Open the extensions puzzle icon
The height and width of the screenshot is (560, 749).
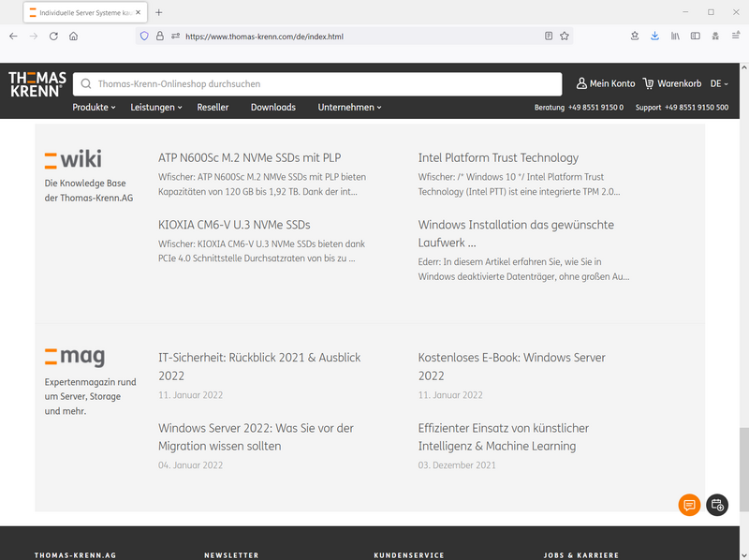715,36
